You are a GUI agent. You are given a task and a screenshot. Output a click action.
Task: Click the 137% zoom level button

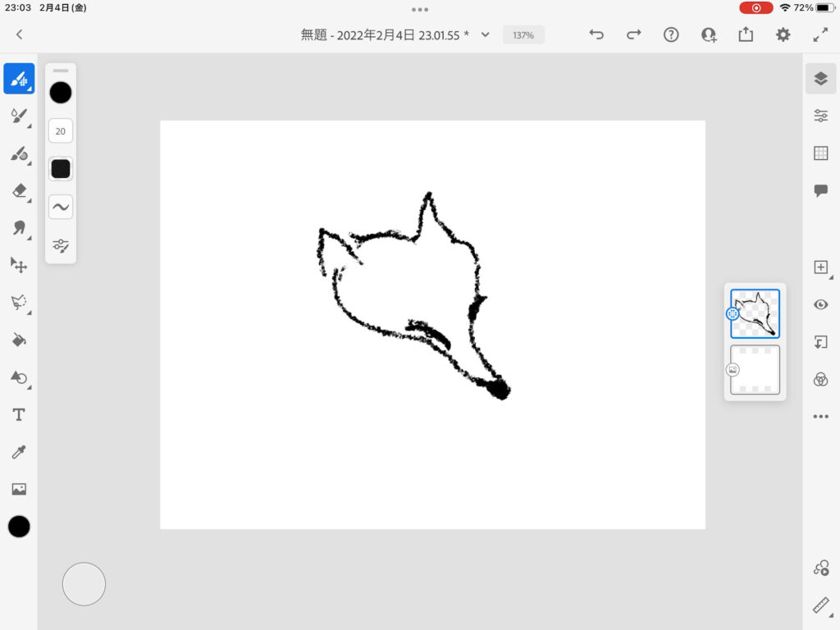coord(523,35)
